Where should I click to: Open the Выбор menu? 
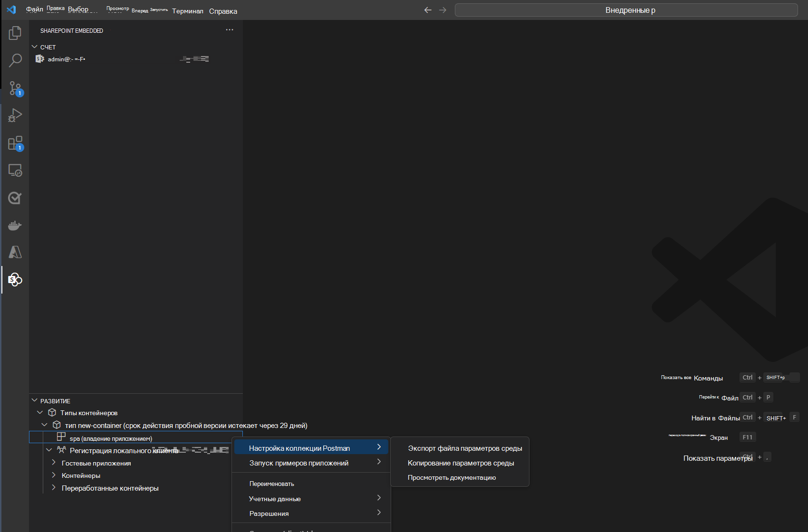click(78, 9)
